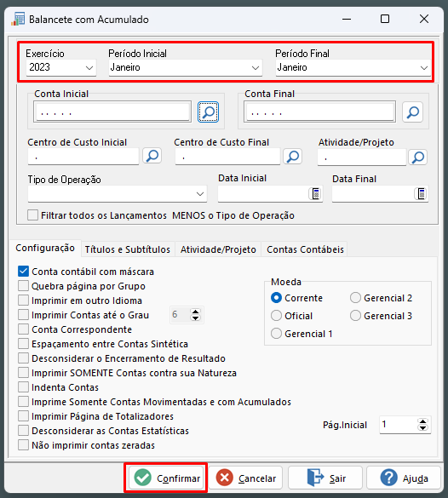Maximize the Balancete com Acumulado window
This screenshot has height=498, width=448.
tap(385, 19)
